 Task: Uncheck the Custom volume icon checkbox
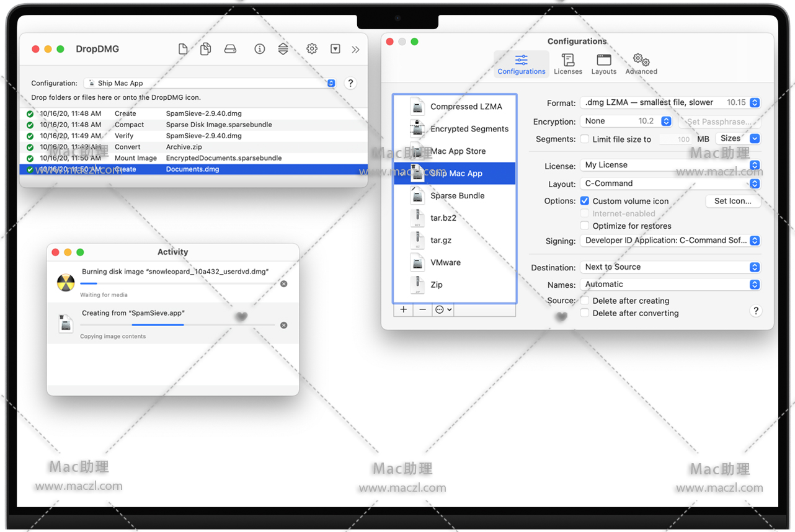[584, 201]
